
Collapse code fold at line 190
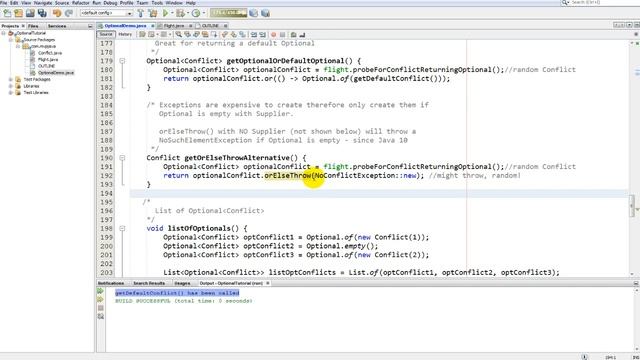tap(122, 158)
